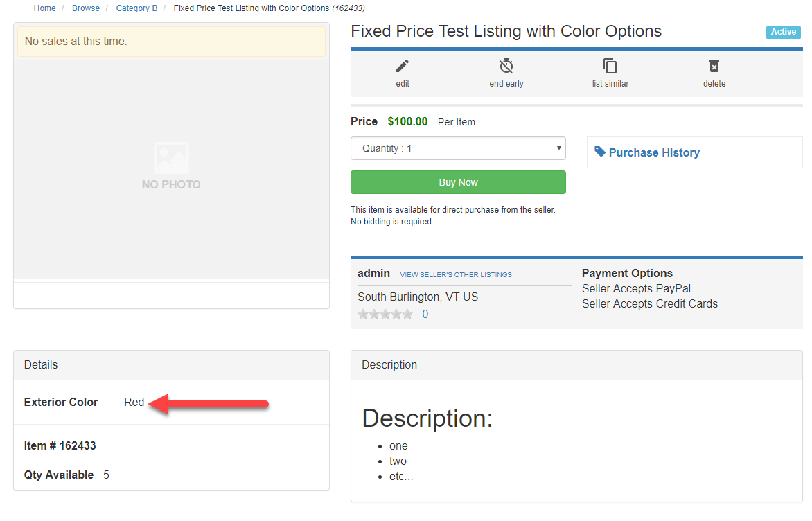The width and height of the screenshot is (812, 521).
Task: Click the 'etc...' bullet in description
Action: [401, 477]
